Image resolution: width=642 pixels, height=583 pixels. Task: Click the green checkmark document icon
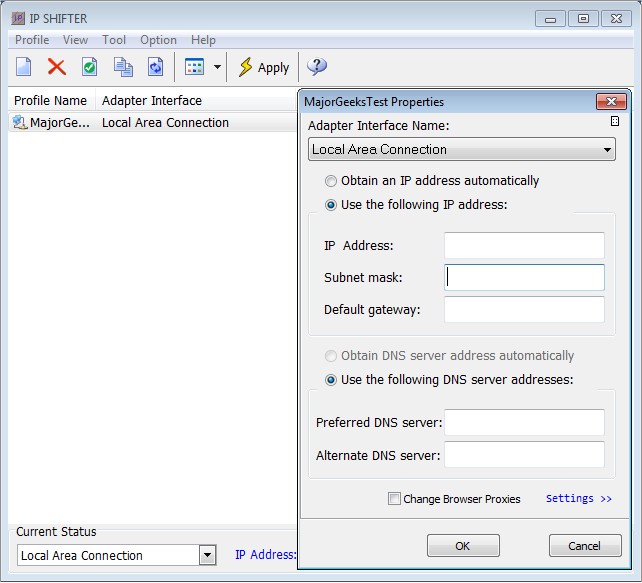(x=89, y=67)
